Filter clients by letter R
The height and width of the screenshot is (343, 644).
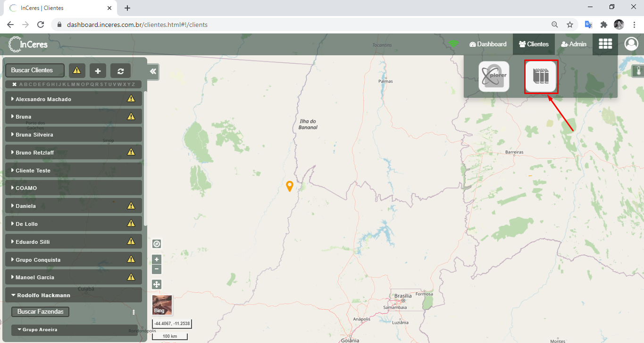coord(97,84)
